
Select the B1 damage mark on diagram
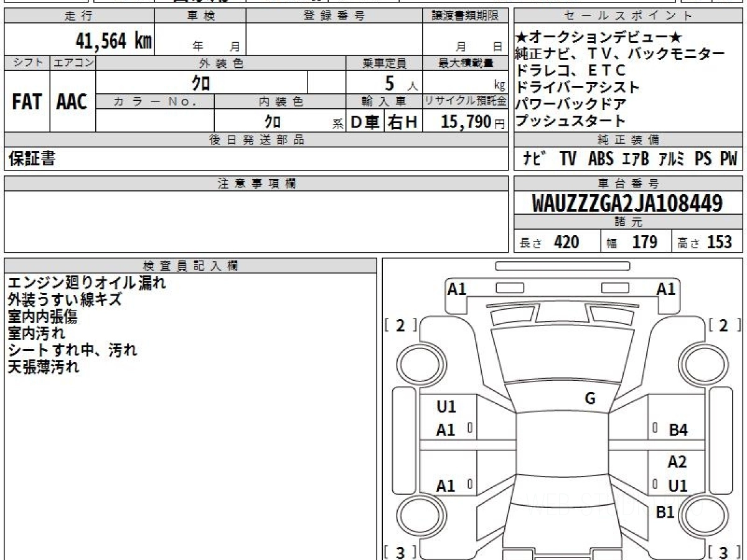click(x=666, y=512)
